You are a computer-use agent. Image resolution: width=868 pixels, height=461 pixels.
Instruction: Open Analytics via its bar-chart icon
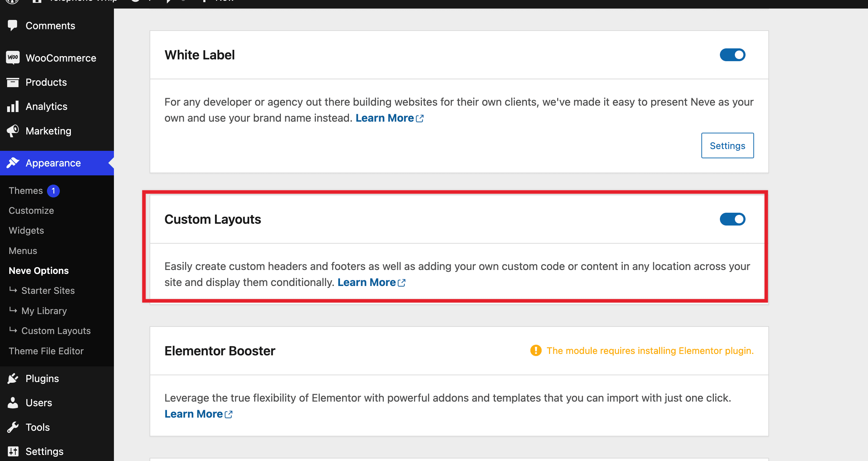click(x=12, y=106)
